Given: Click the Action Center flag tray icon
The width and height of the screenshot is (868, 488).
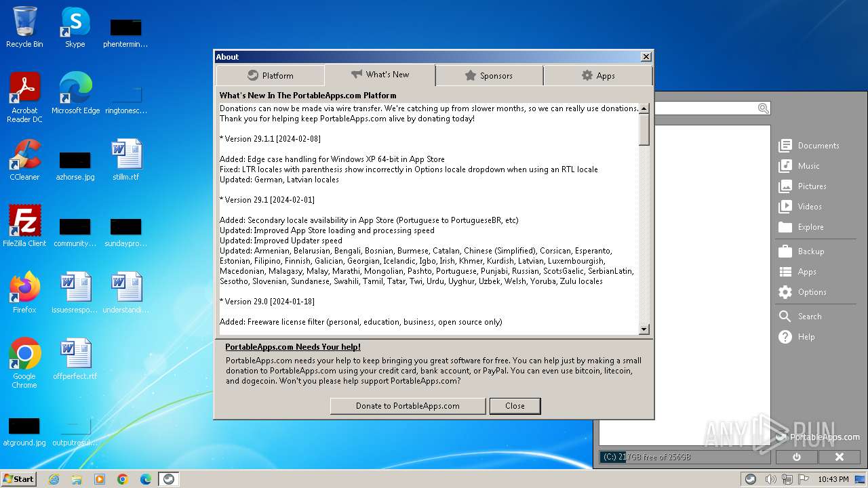Looking at the screenshot, I should [804, 479].
